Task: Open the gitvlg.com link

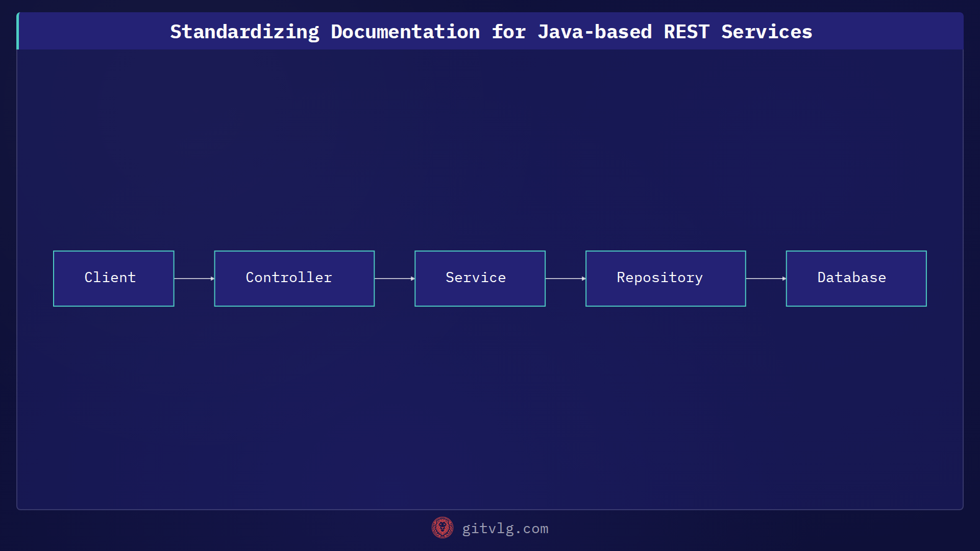Action: (x=505, y=529)
